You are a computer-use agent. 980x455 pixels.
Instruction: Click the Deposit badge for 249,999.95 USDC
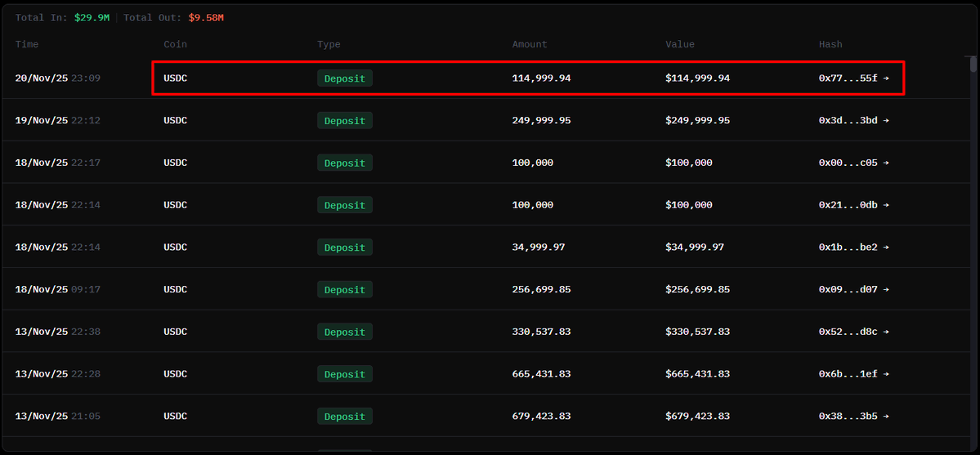tap(344, 121)
